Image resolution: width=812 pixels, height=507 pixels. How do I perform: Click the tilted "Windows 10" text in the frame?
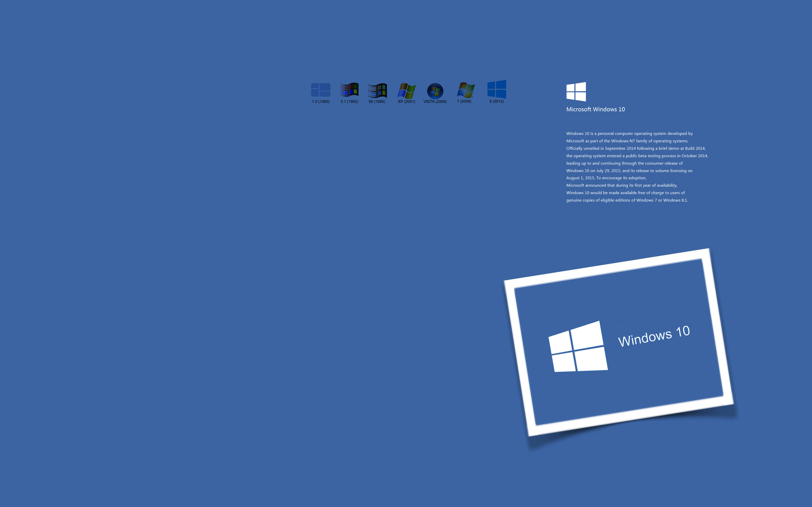(x=654, y=336)
